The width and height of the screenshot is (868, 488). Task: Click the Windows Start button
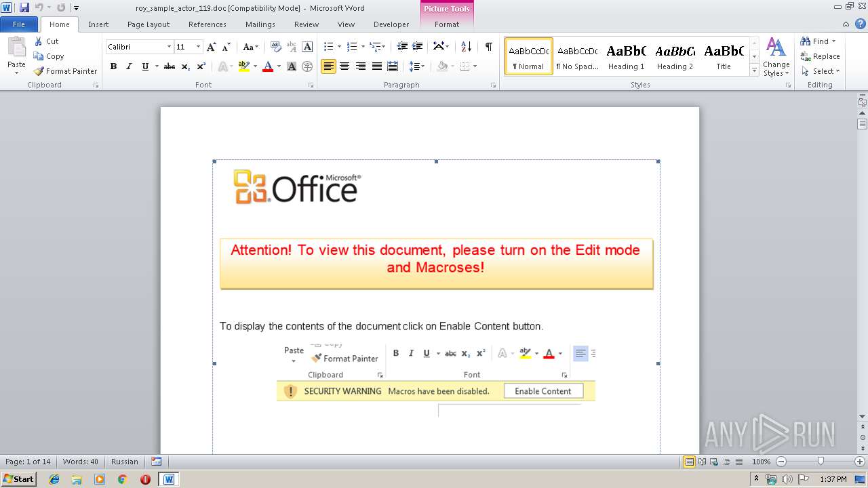(x=18, y=479)
